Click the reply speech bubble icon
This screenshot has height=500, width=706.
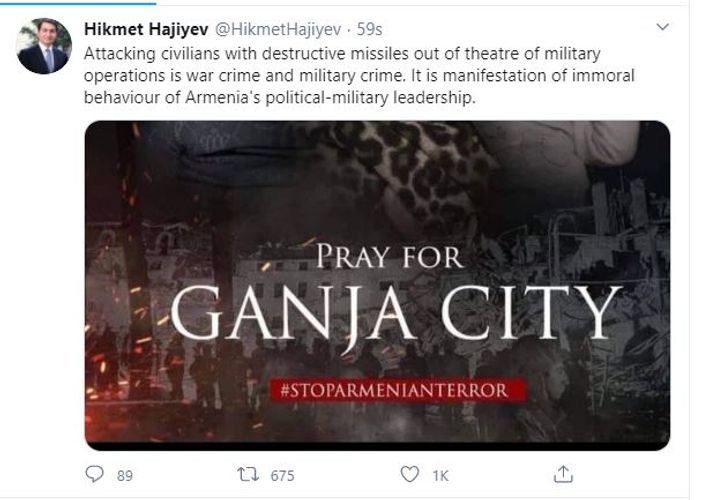click(95, 474)
